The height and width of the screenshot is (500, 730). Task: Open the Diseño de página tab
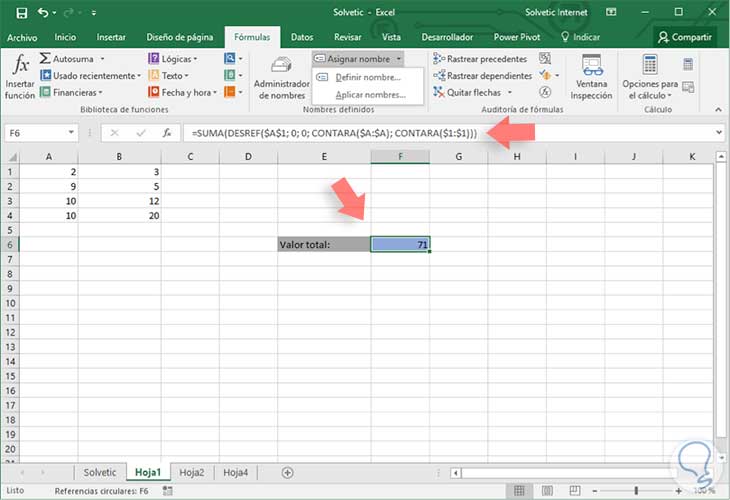tap(180, 37)
